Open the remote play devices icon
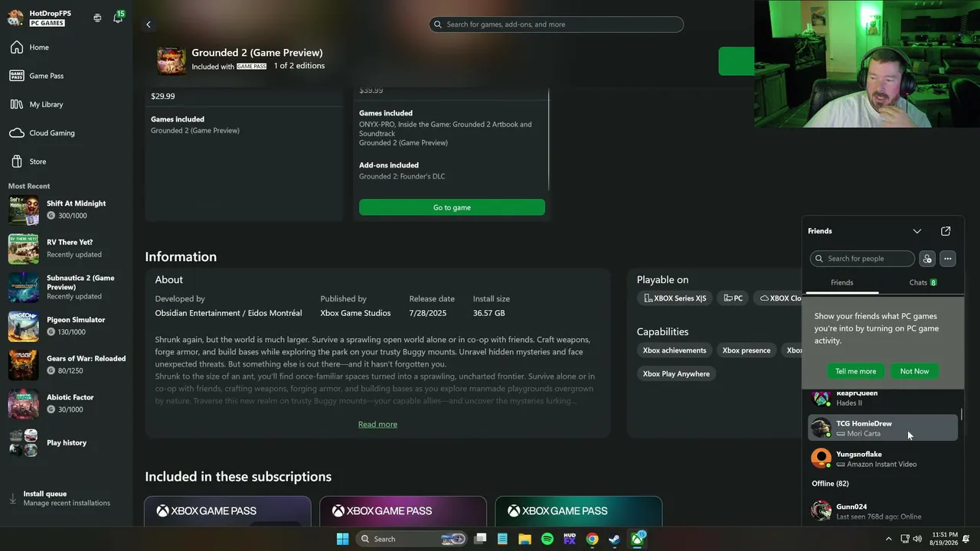The width and height of the screenshot is (980, 551). pos(97,18)
